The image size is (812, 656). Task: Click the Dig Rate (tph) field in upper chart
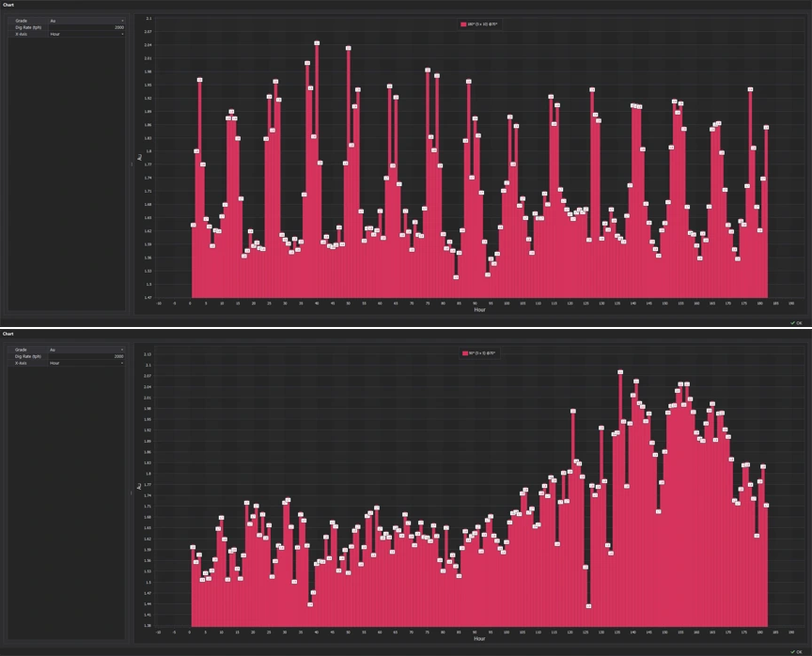tap(86, 27)
